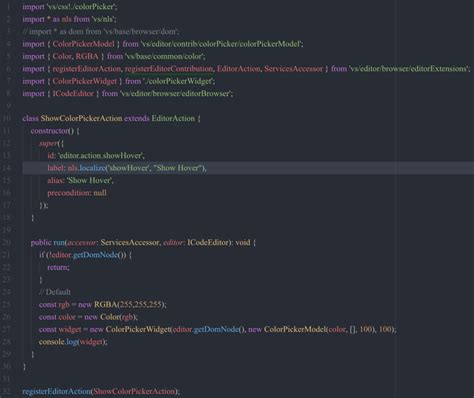
Task: Click the 'vs/editor/browser/editorBrowser' path
Action: pyautogui.click(x=175, y=93)
